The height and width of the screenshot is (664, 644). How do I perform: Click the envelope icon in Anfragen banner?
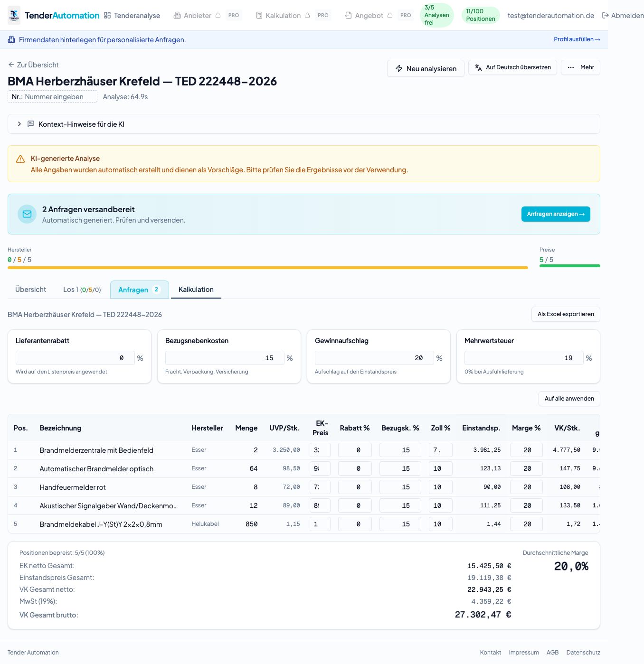tap(27, 214)
